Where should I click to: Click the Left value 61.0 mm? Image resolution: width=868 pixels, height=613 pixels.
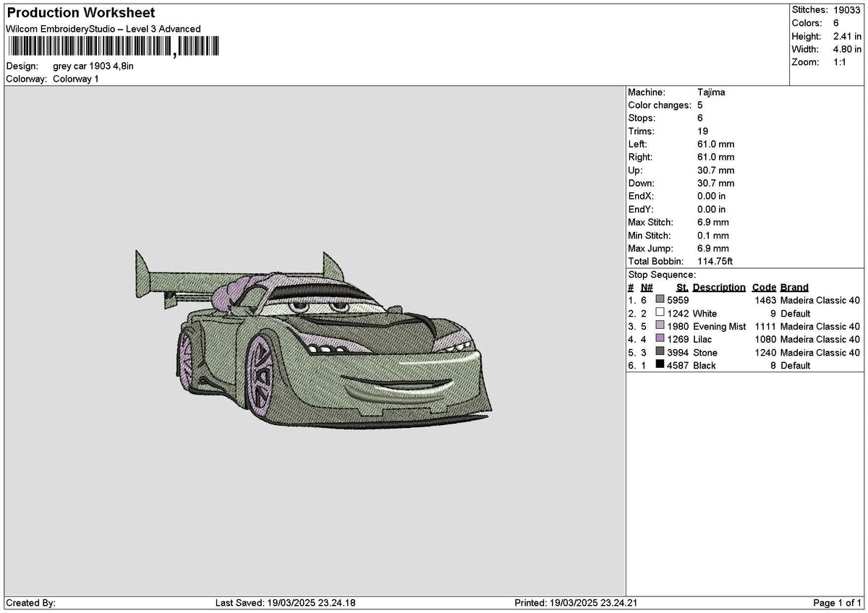pyautogui.click(x=715, y=145)
